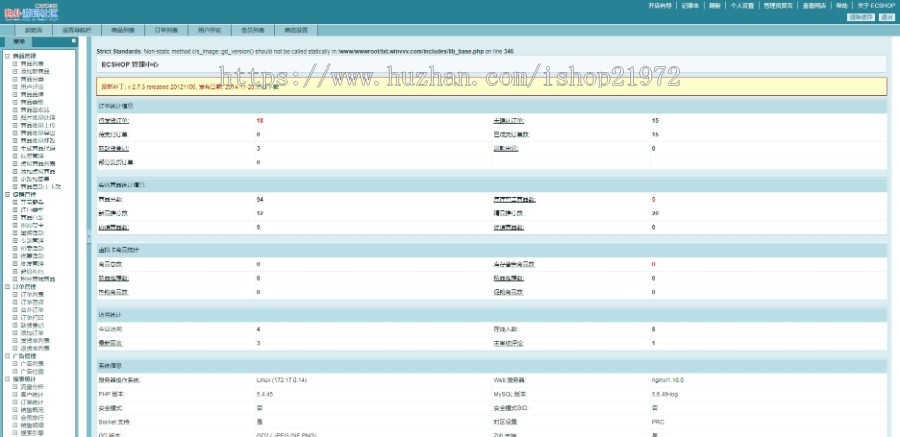This screenshot has height=437, width=900.
Task: Open the 起始页 tab
Action: click(32, 30)
